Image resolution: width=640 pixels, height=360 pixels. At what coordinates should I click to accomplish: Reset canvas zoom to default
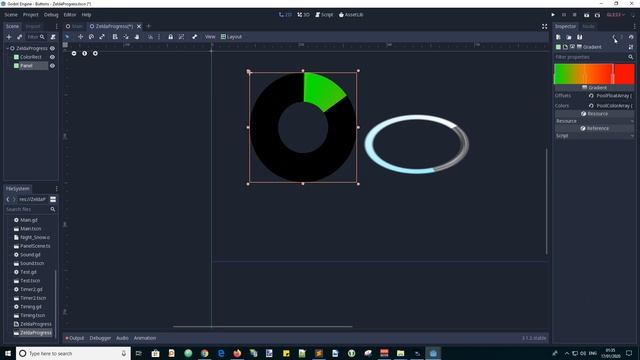point(84,53)
